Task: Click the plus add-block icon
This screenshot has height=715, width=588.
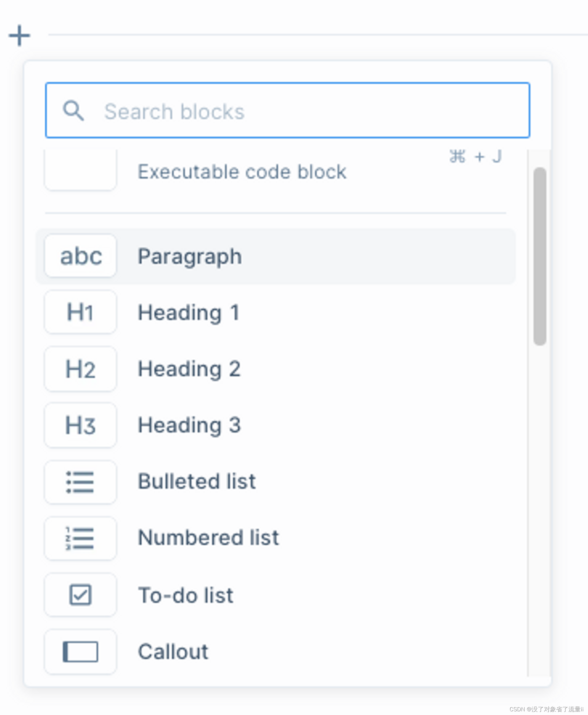Action: tap(19, 35)
